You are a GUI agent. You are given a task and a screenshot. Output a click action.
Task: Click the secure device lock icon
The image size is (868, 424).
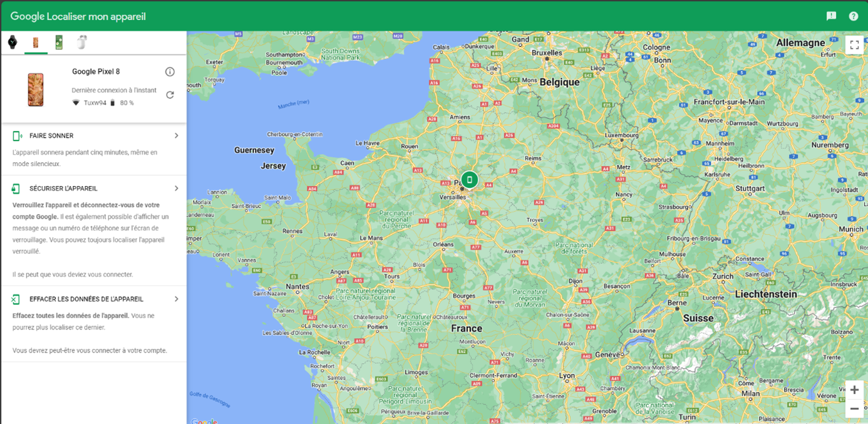(x=16, y=189)
